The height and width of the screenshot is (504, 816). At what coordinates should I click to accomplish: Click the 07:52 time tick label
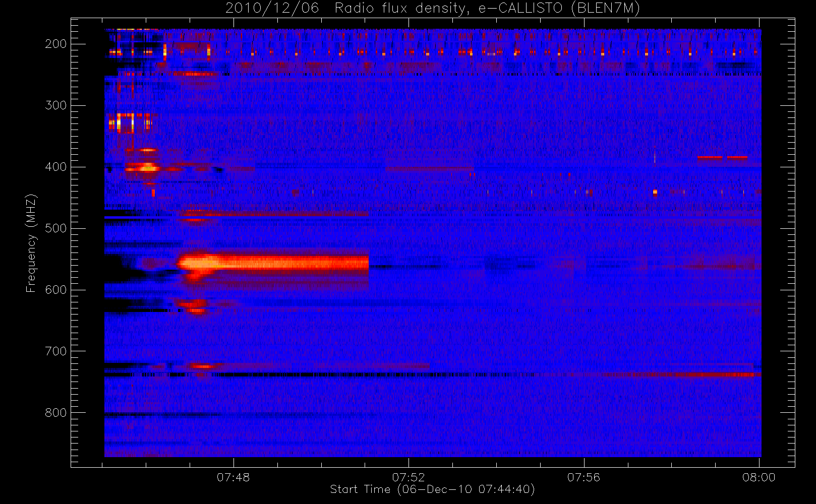pyautogui.click(x=409, y=477)
